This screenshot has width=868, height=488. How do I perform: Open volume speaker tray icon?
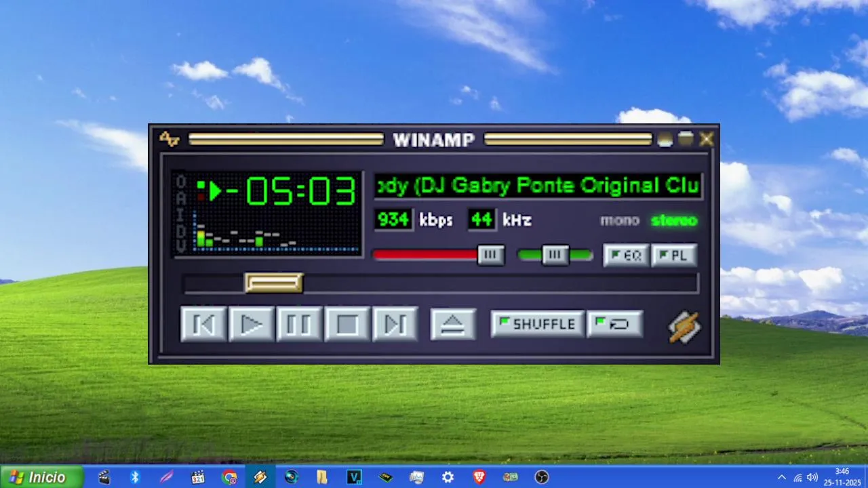click(812, 477)
